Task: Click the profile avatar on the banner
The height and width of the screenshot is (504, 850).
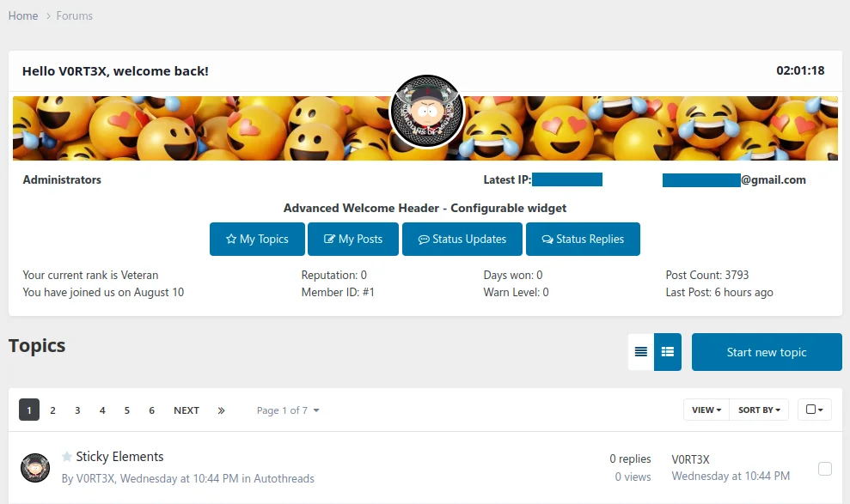Action: [427, 111]
